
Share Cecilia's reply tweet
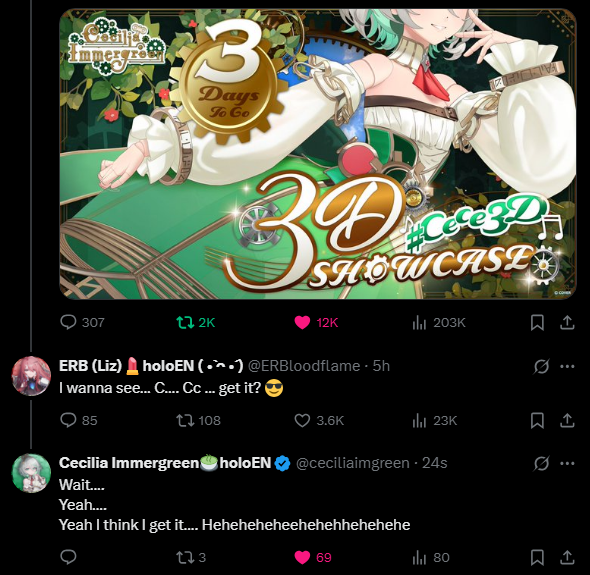[567, 557]
